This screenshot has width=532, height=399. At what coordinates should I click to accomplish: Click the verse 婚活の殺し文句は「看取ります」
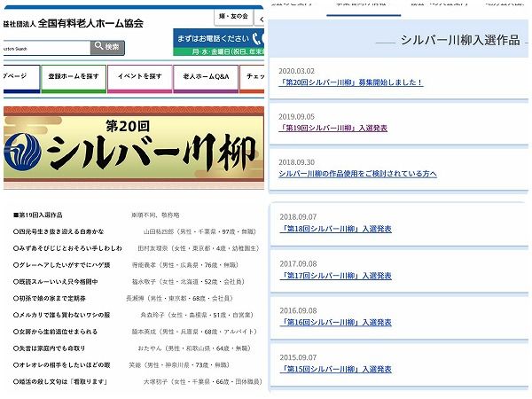coord(60,381)
